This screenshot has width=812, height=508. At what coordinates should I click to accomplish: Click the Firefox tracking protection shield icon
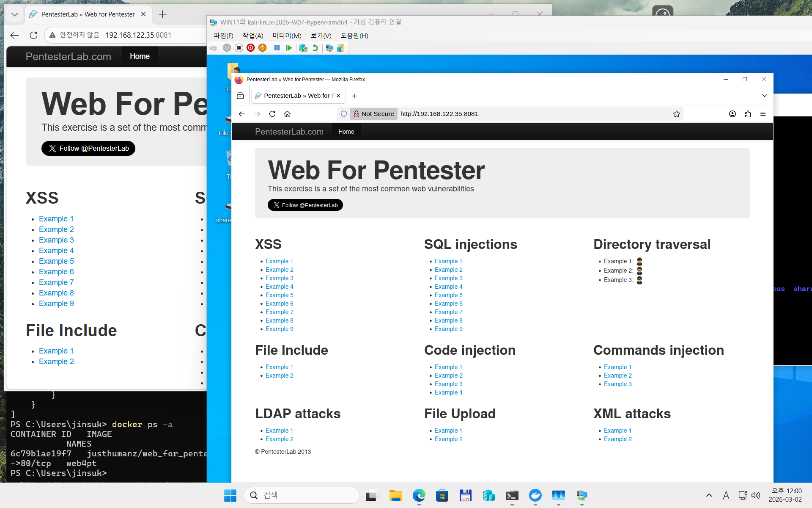(x=344, y=114)
